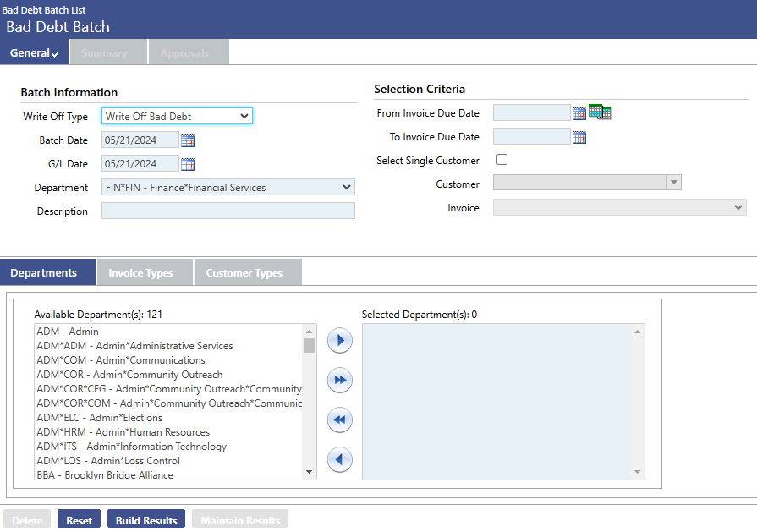The height and width of the screenshot is (532, 757).
Task: Click Available Departments scroll down arrow
Action: 309,472
